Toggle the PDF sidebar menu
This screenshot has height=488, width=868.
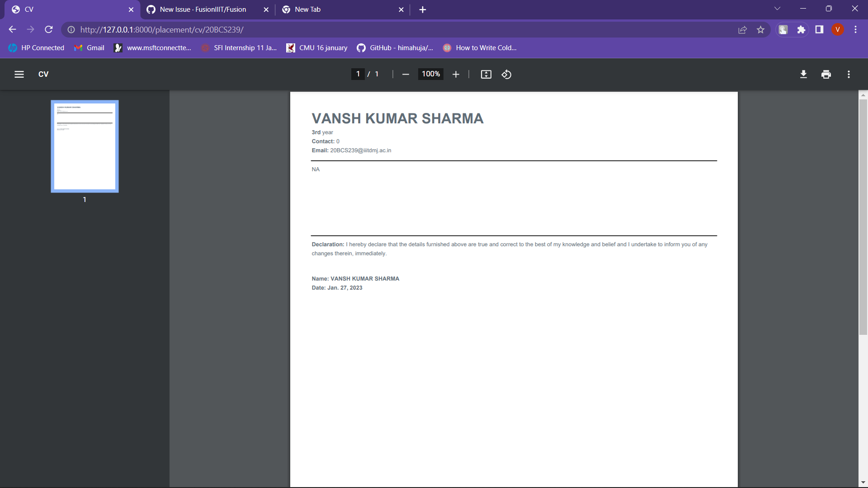click(x=19, y=75)
